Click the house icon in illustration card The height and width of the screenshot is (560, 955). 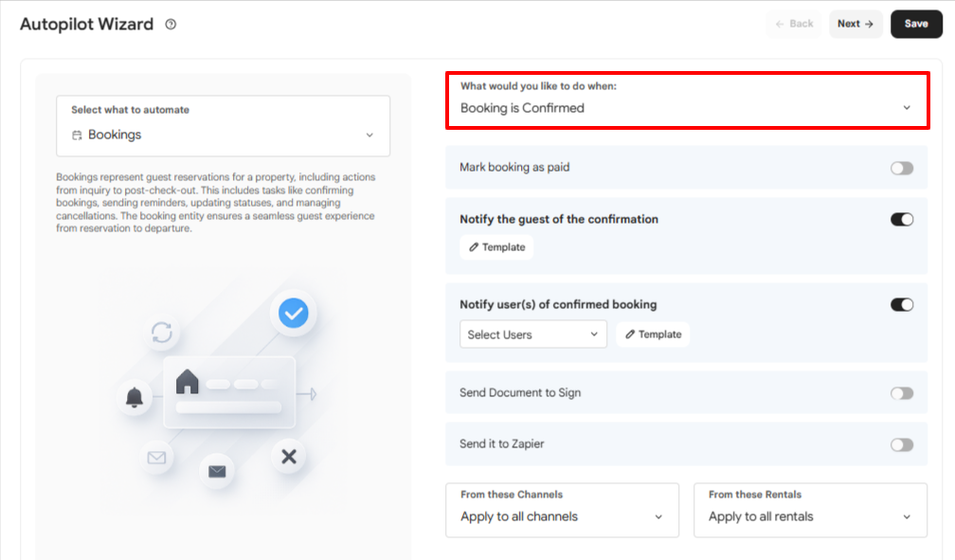(x=187, y=382)
